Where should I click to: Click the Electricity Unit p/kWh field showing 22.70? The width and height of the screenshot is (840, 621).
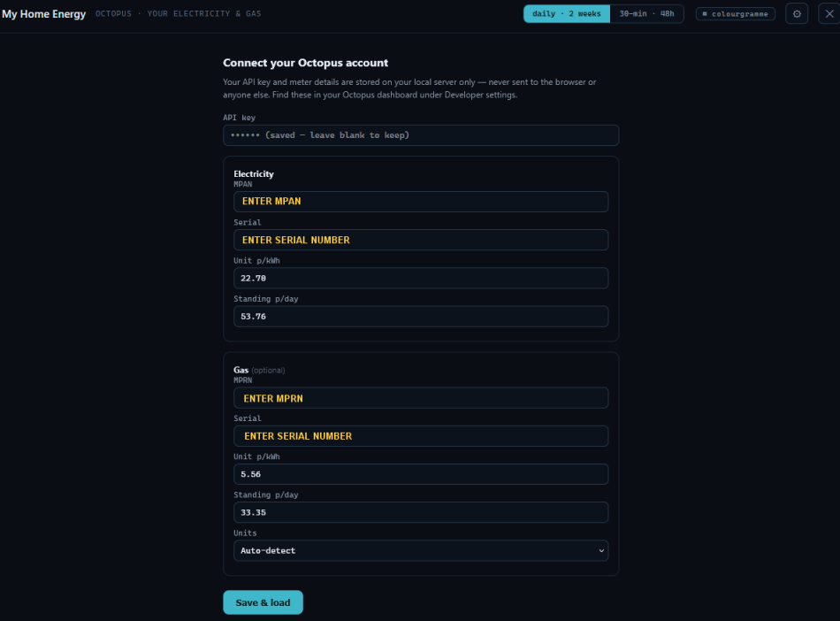coord(421,278)
